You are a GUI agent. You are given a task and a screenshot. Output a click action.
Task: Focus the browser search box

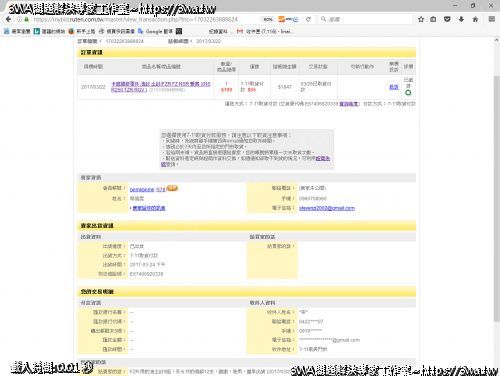pyautogui.click(x=365, y=19)
